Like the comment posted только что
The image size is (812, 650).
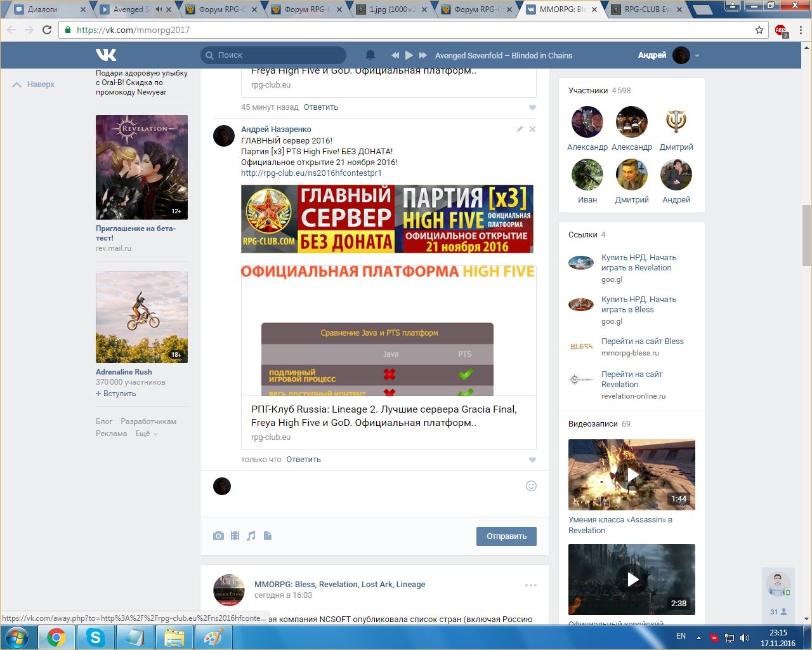coord(532,460)
